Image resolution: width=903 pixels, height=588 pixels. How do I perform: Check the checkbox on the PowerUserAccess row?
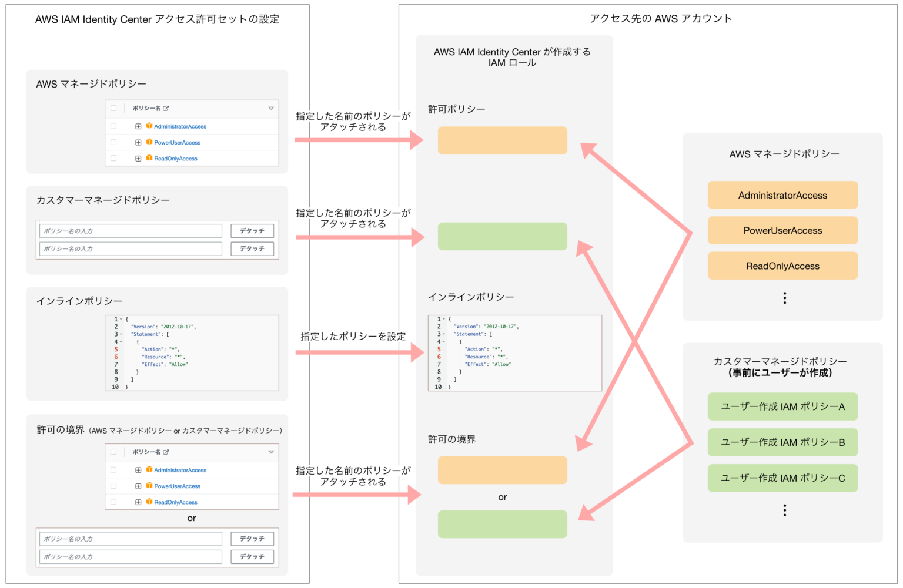(x=113, y=142)
